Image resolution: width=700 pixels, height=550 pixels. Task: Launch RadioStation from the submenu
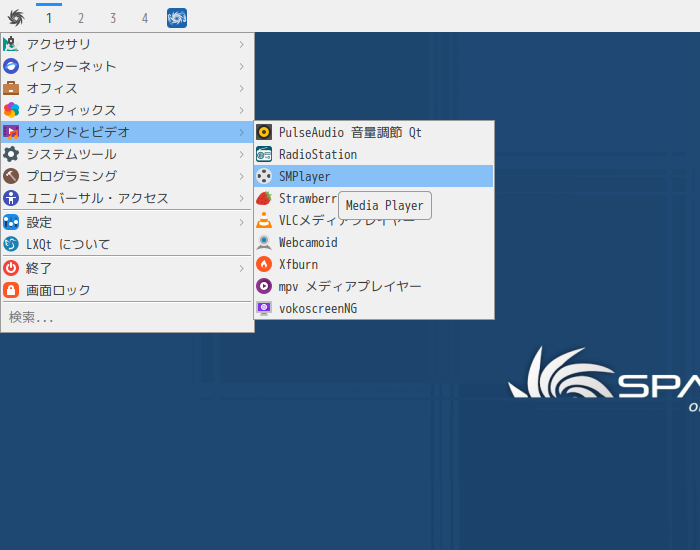click(374, 154)
